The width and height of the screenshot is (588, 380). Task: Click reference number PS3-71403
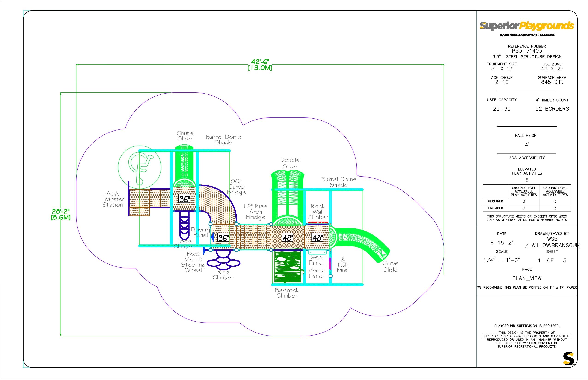pyautogui.click(x=527, y=51)
